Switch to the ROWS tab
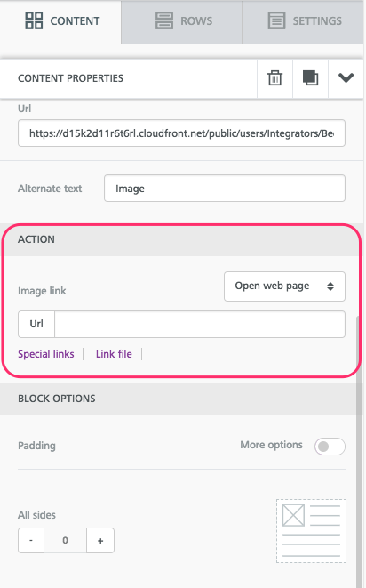This screenshot has height=588, width=366. pyautogui.click(x=182, y=22)
